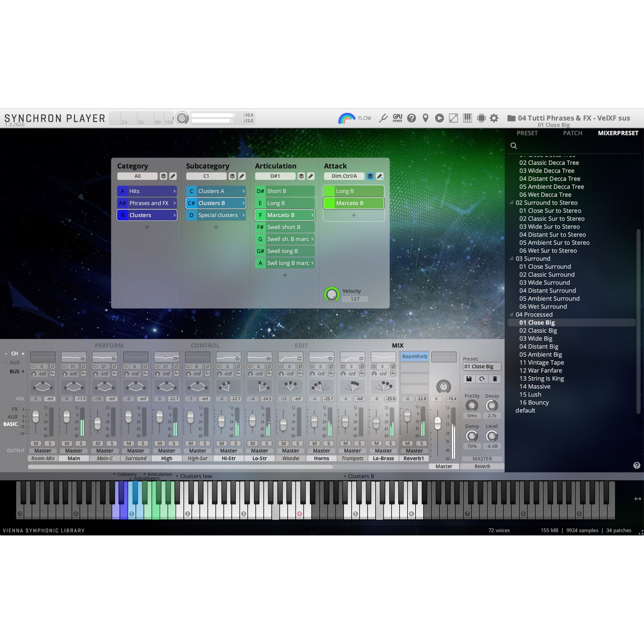Delete mixer preset using trash icon
Image resolution: width=644 pixels, height=644 pixels.
pyautogui.click(x=495, y=379)
